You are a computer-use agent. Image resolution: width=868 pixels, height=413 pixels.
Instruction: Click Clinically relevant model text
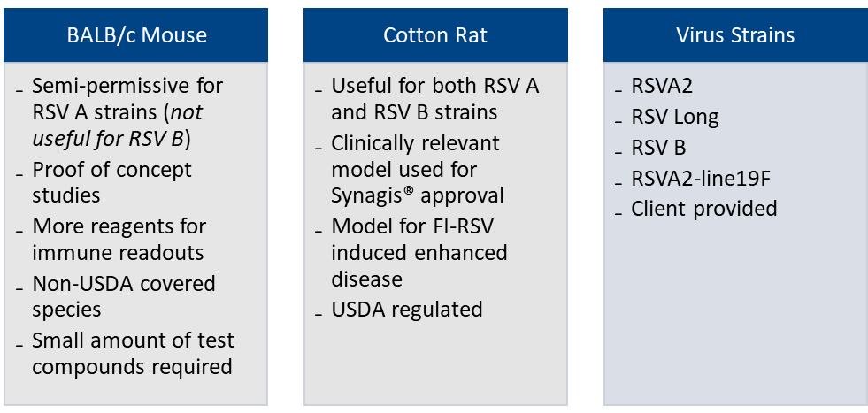[x=415, y=157]
